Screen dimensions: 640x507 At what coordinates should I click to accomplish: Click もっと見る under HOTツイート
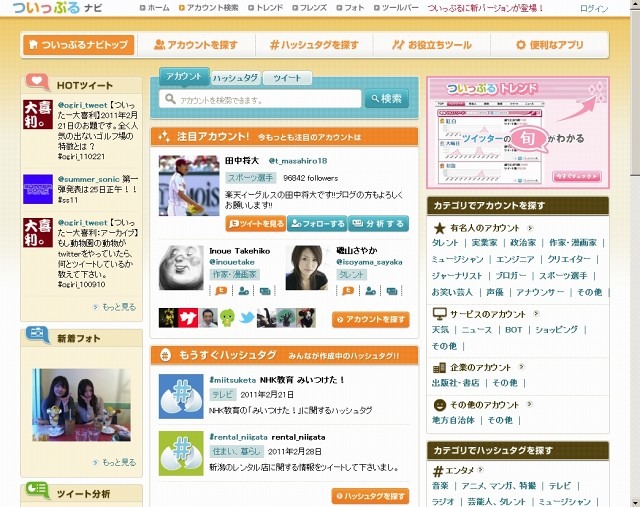[x=119, y=307]
